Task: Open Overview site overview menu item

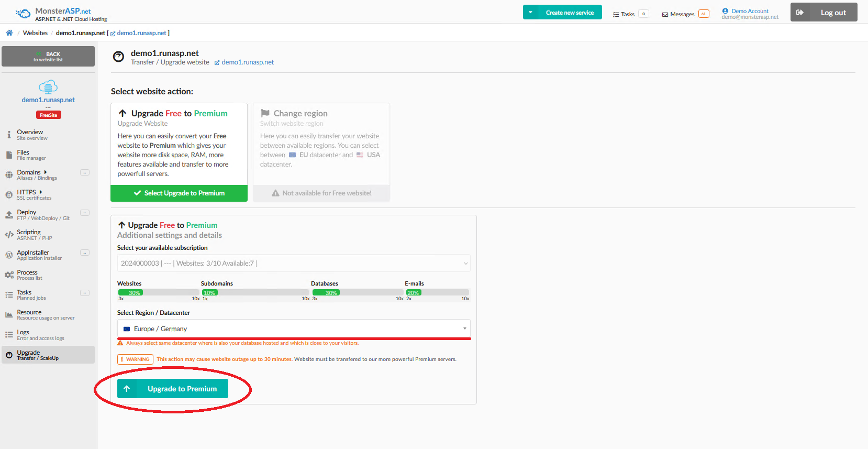Action: [48, 135]
